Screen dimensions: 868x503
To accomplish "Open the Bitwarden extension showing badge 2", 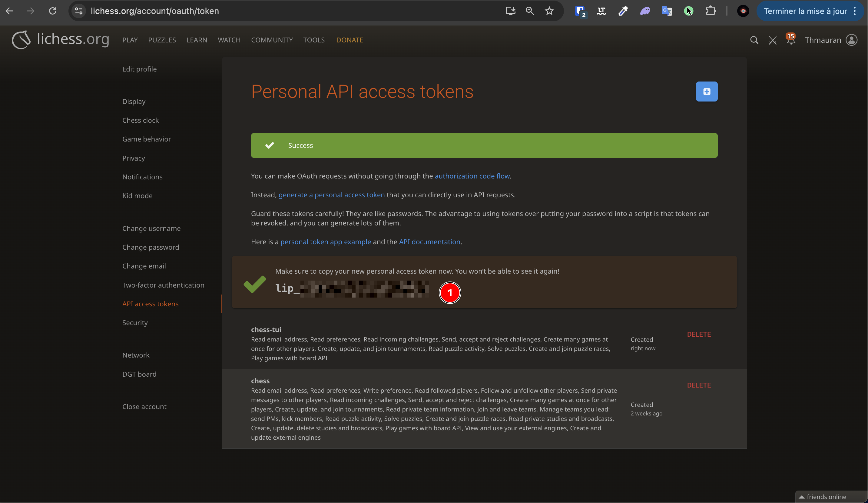I will (x=579, y=11).
